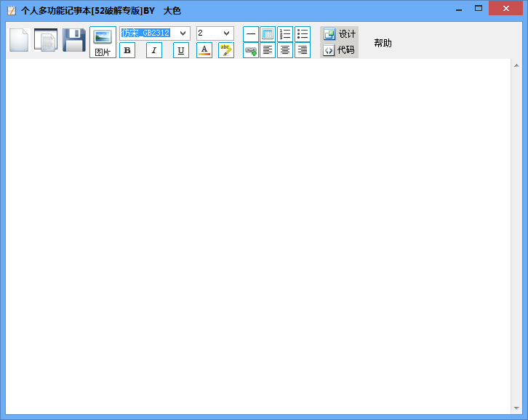The height and width of the screenshot is (420, 528).
Task: Switch to 设计 design view
Action: [x=340, y=34]
